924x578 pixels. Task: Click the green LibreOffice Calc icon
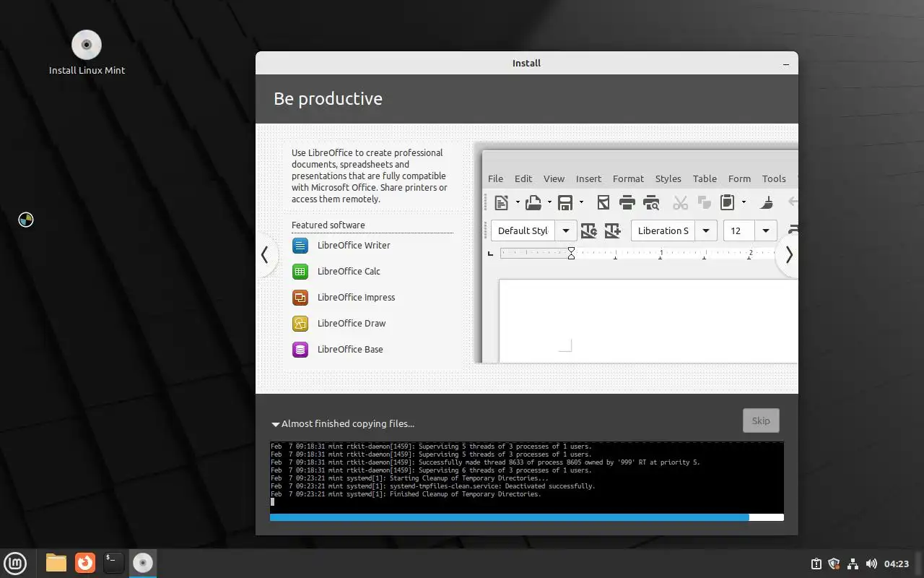tap(300, 272)
